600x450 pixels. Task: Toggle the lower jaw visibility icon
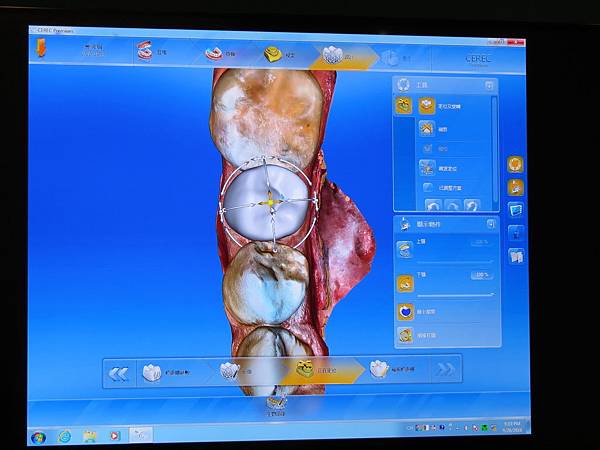coord(404,284)
